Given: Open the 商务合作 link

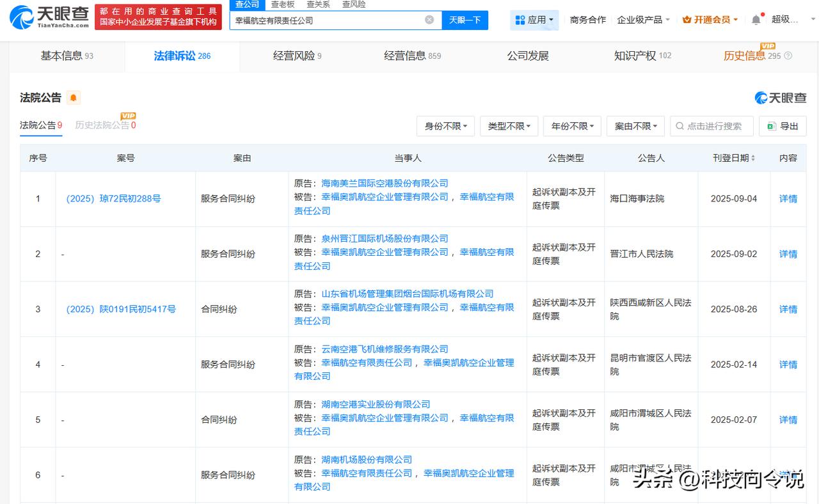Looking at the screenshot, I should tap(587, 20).
